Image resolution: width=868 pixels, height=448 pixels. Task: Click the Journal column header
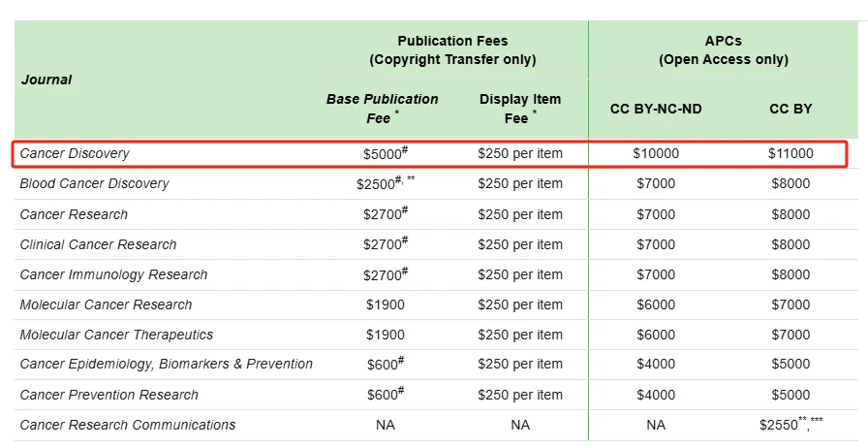46,80
